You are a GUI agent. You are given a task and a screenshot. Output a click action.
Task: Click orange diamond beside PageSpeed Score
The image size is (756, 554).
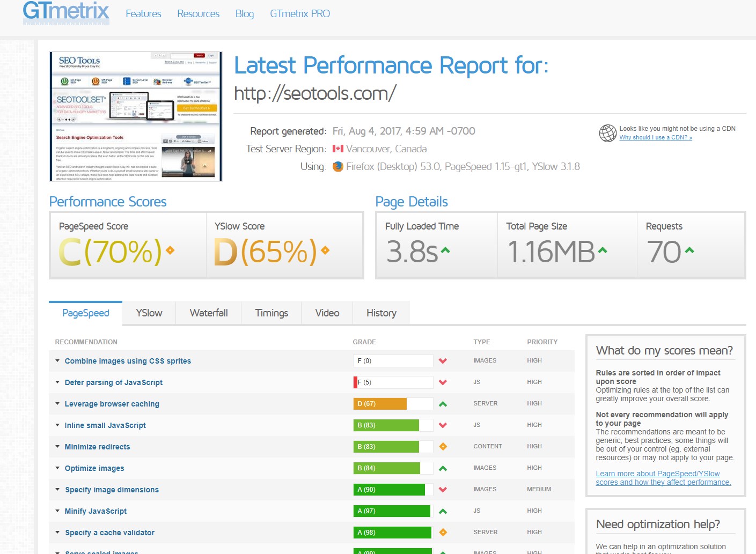[170, 250]
